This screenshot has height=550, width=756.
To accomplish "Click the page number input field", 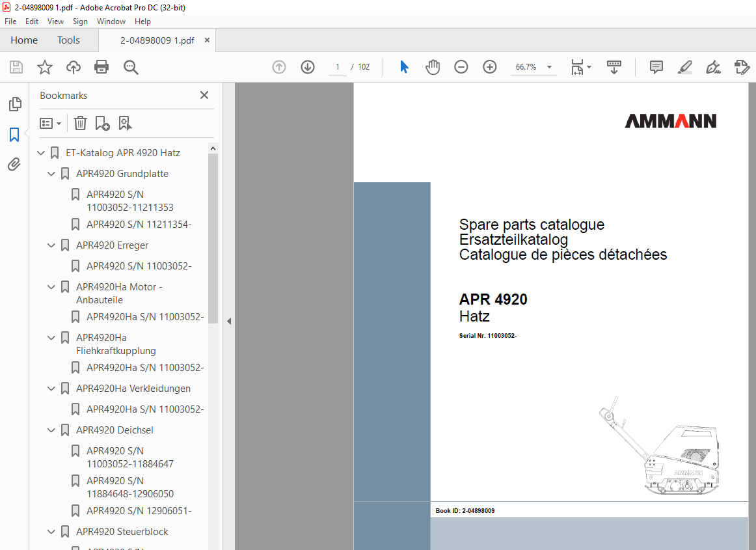I will [338, 67].
